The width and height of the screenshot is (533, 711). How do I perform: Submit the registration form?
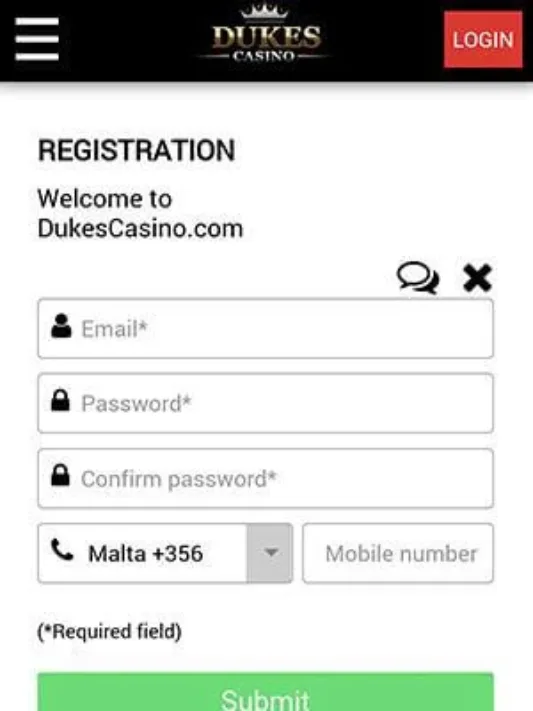266,692
